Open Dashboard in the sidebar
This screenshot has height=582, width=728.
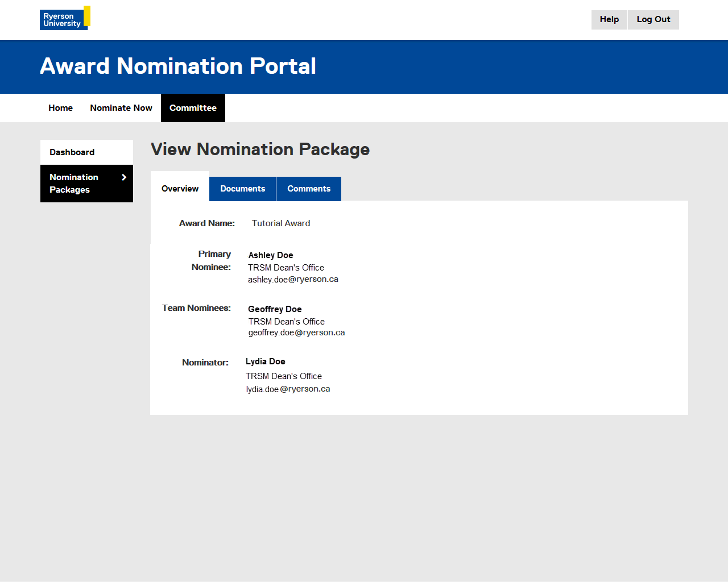coord(72,152)
